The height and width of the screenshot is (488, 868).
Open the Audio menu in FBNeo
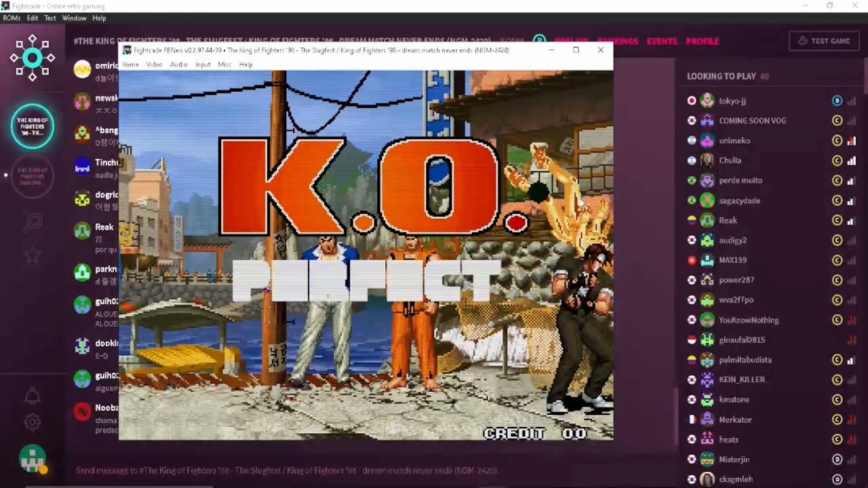178,64
